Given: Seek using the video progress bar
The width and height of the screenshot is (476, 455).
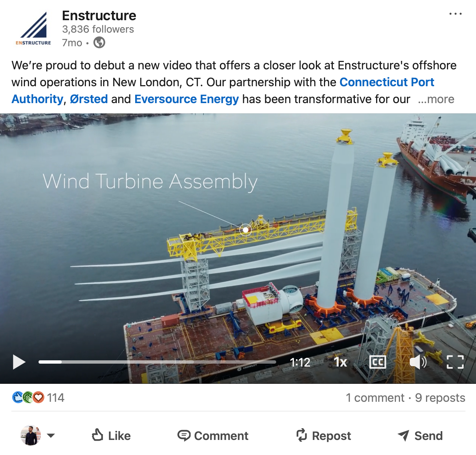Looking at the screenshot, I should [x=157, y=362].
